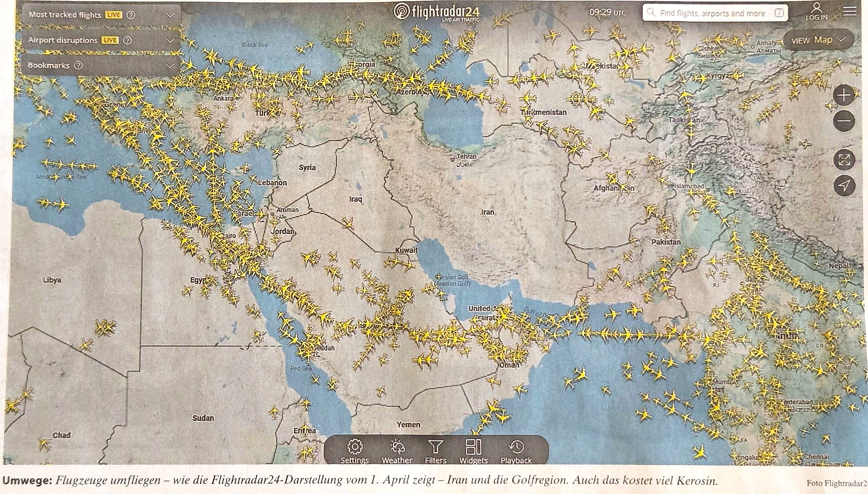Click the Airport disruptions help icon

[127, 40]
